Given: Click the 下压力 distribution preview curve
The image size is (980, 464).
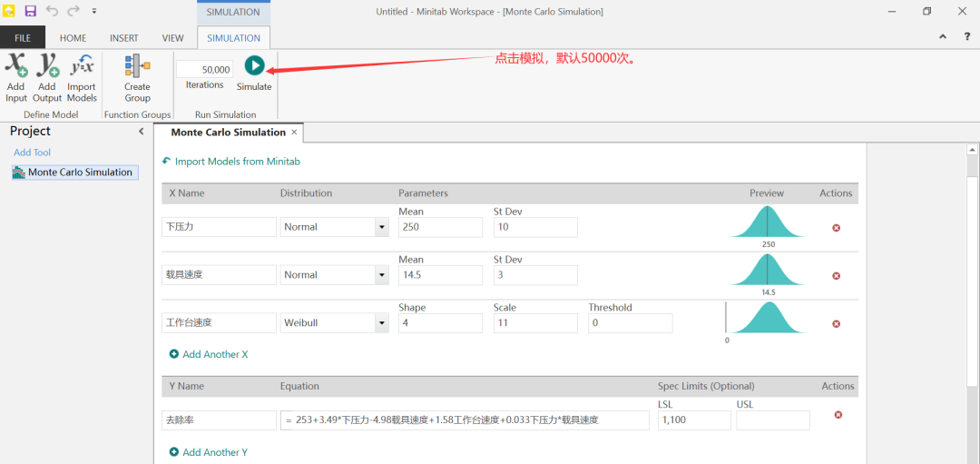Looking at the screenshot, I should coord(769,222).
